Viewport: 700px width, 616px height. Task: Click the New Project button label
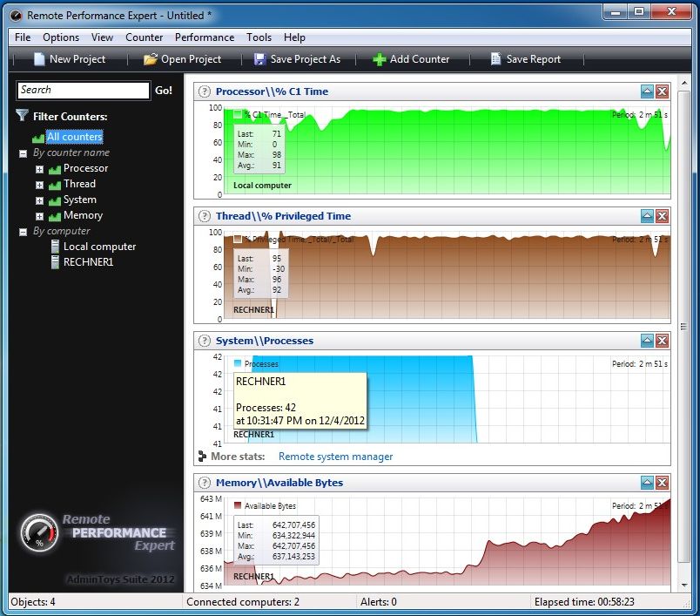coord(77,59)
